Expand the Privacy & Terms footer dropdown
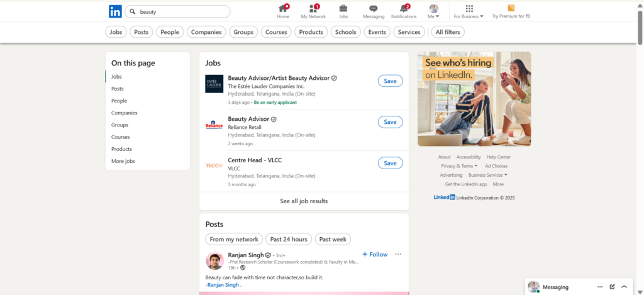644x295 pixels. (x=459, y=166)
